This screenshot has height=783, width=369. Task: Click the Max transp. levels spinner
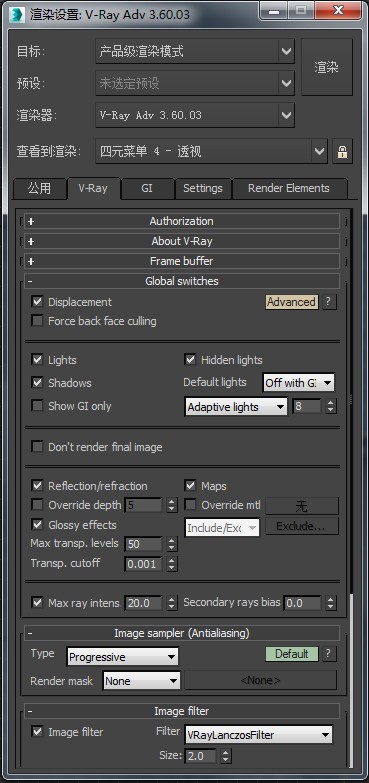pos(172,544)
